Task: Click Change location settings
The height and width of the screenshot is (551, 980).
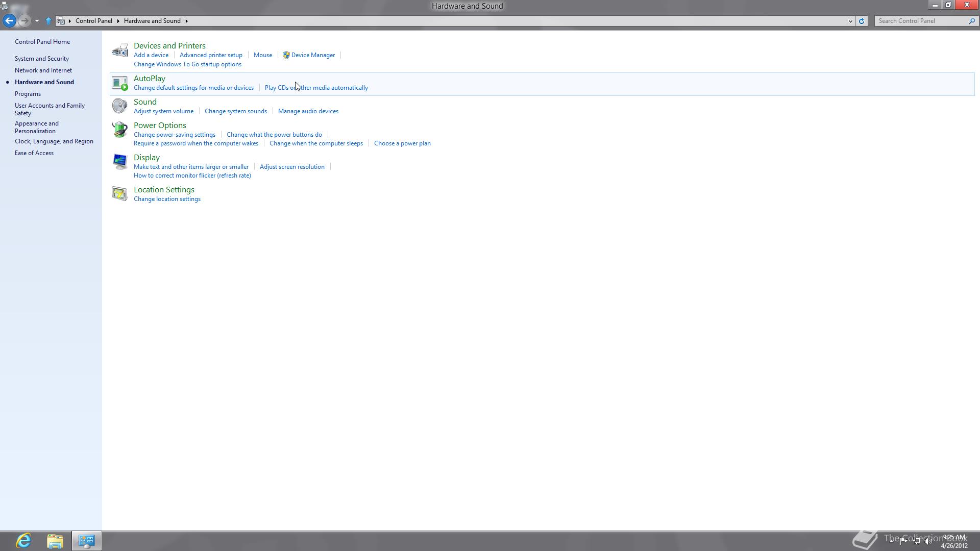Action: click(x=167, y=199)
